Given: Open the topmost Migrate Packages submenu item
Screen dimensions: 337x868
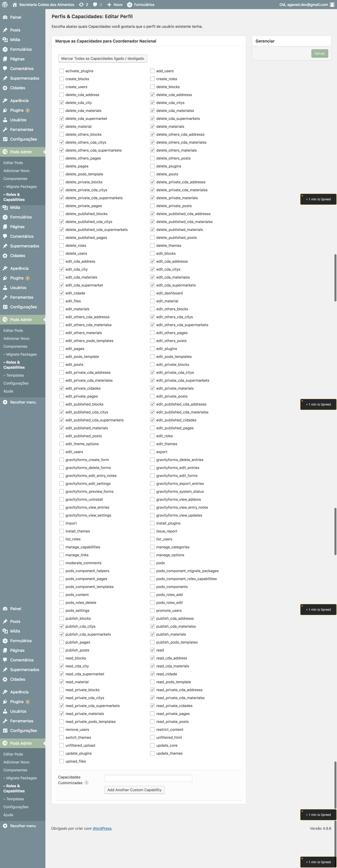Looking at the screenshot, I should point(20,187).
